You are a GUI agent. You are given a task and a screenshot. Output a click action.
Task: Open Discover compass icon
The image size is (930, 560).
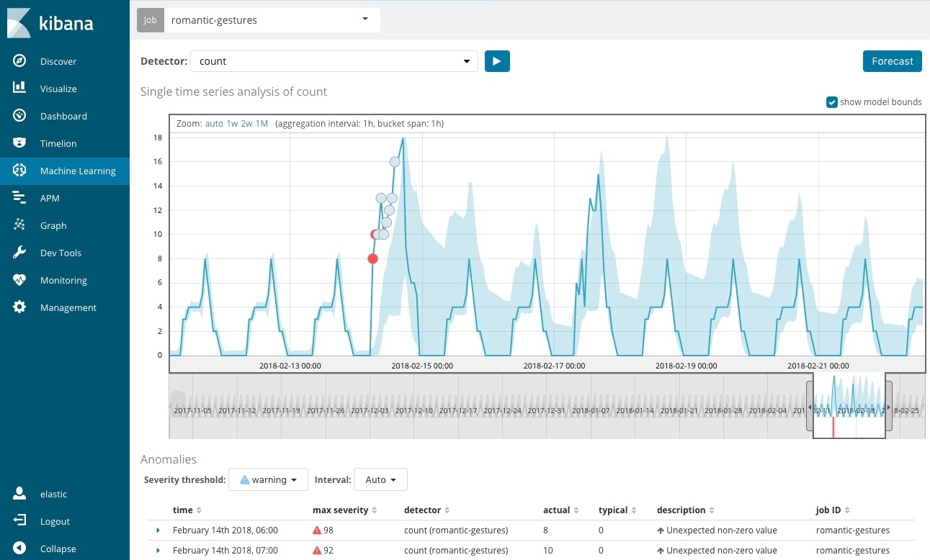pos(19,61)
